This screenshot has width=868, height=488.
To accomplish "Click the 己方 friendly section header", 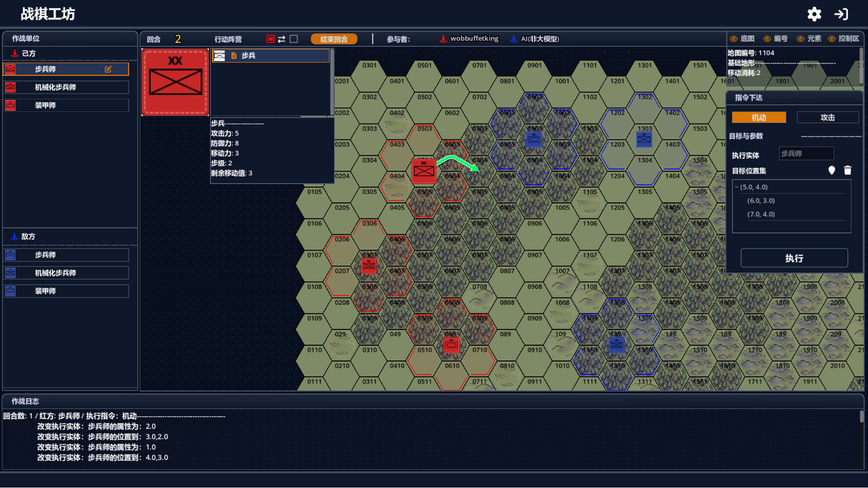I will (70, 53).
